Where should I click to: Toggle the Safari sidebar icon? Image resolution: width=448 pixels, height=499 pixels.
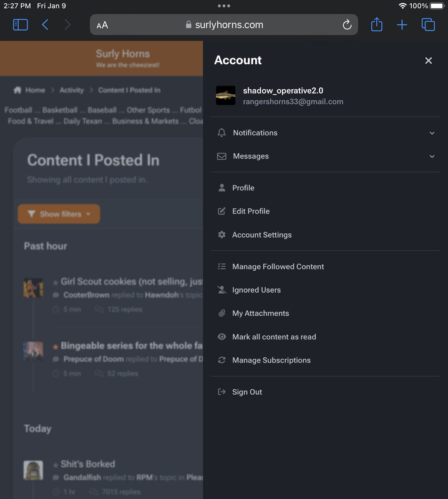pos(21,25)
